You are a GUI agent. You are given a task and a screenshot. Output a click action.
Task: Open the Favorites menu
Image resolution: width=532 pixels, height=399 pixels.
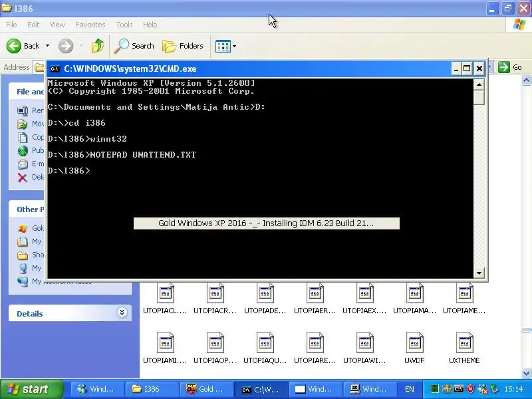(90, 25)
